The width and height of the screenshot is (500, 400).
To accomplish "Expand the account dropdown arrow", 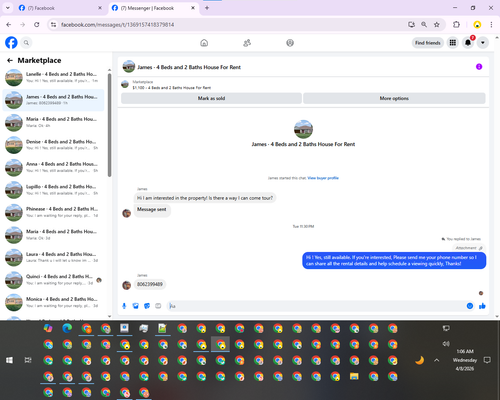I will (x=483, y=43).
